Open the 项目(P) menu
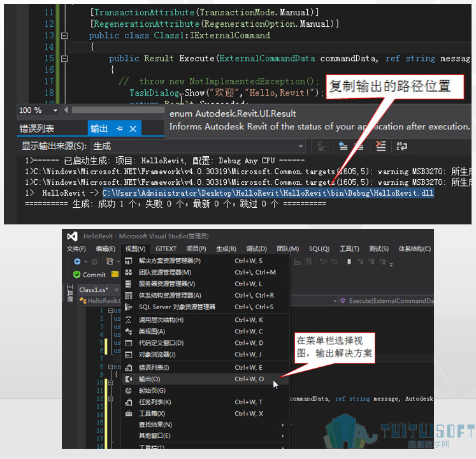Image resolution: width=476 pixels, height=459 pixels. pos(196,249)
